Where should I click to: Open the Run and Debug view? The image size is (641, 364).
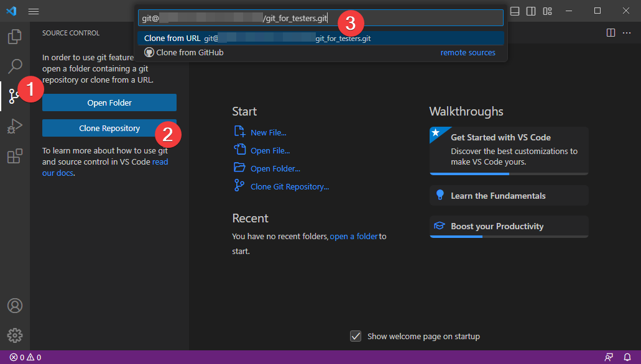(15, 126)
